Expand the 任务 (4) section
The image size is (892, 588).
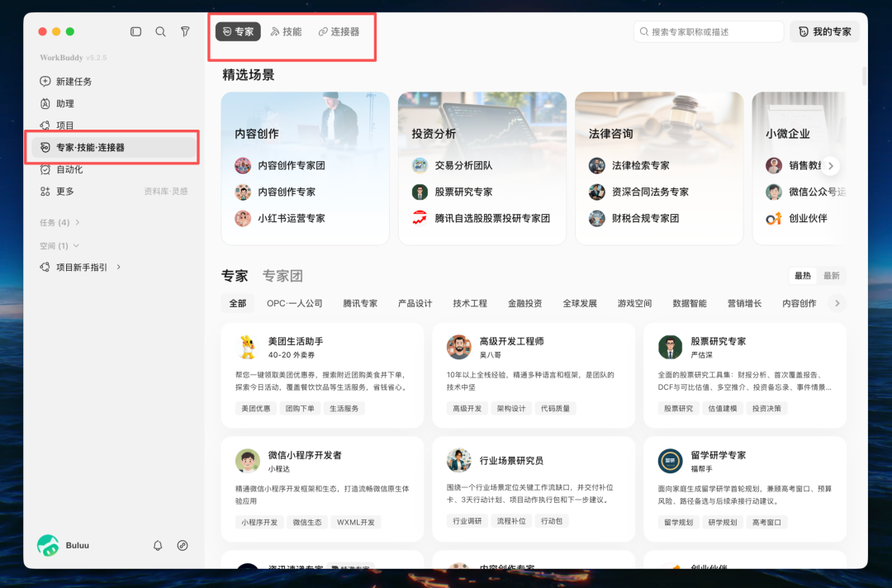point(59,222)
